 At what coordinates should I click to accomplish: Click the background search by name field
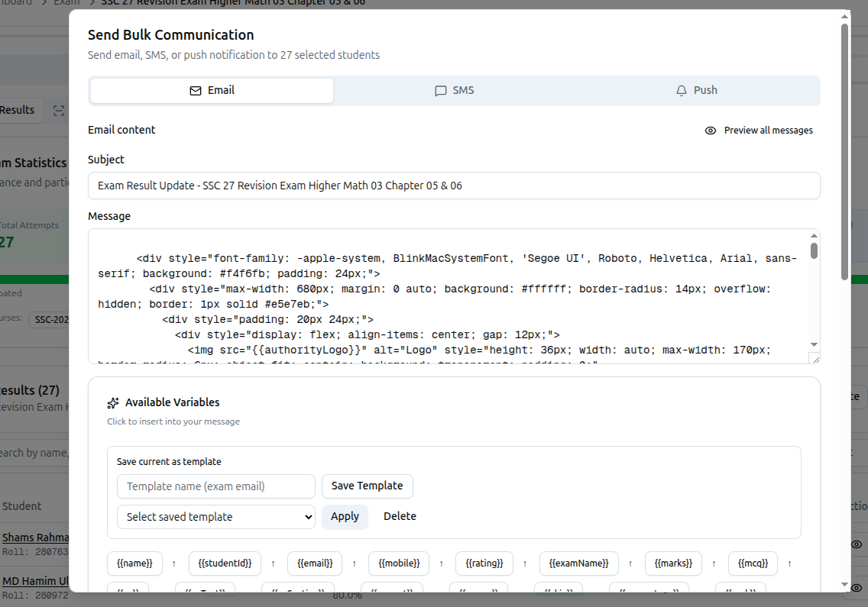coord(34,453)
